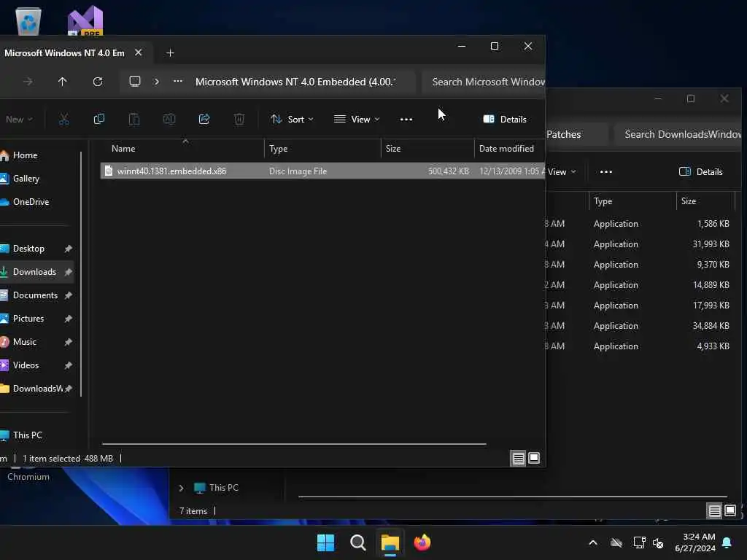Click the This PC monitor icon in address bar
Viewport: 747px width, 560px height.
coord(135,82)
